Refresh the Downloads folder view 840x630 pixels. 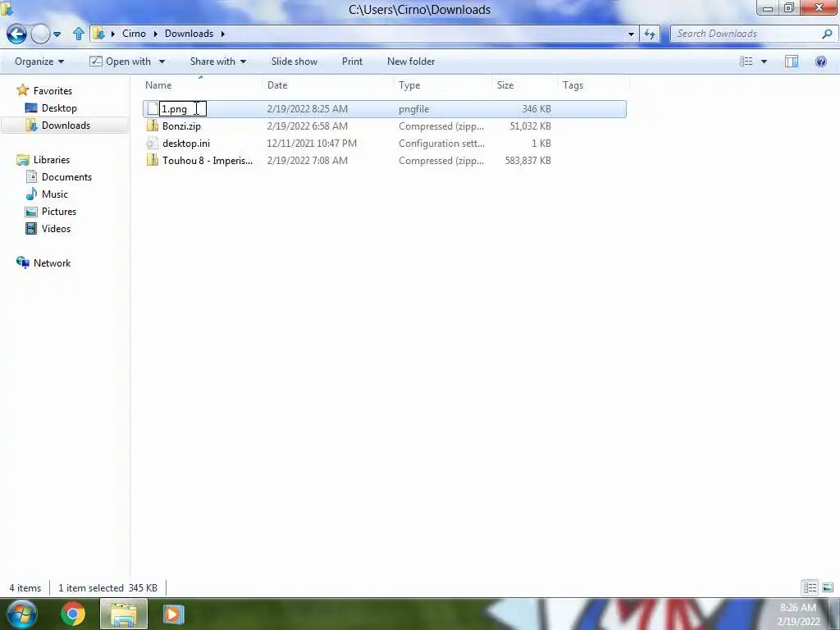point(650,34)
